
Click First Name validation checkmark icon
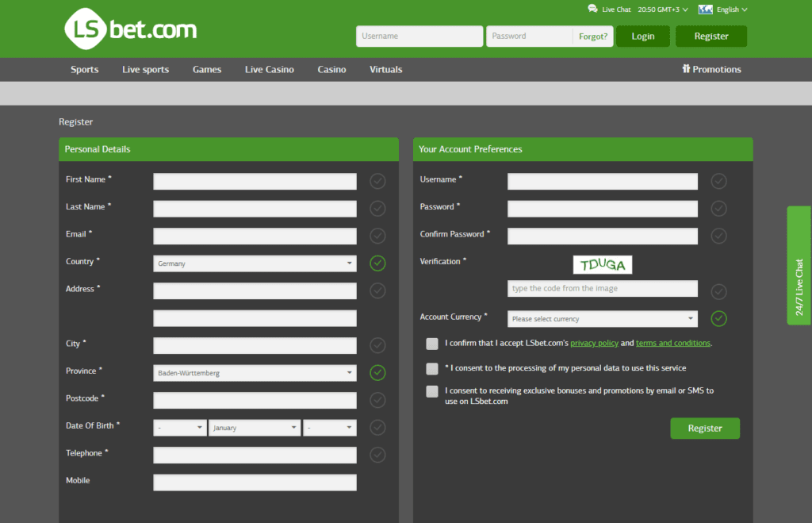click(377, 181)
